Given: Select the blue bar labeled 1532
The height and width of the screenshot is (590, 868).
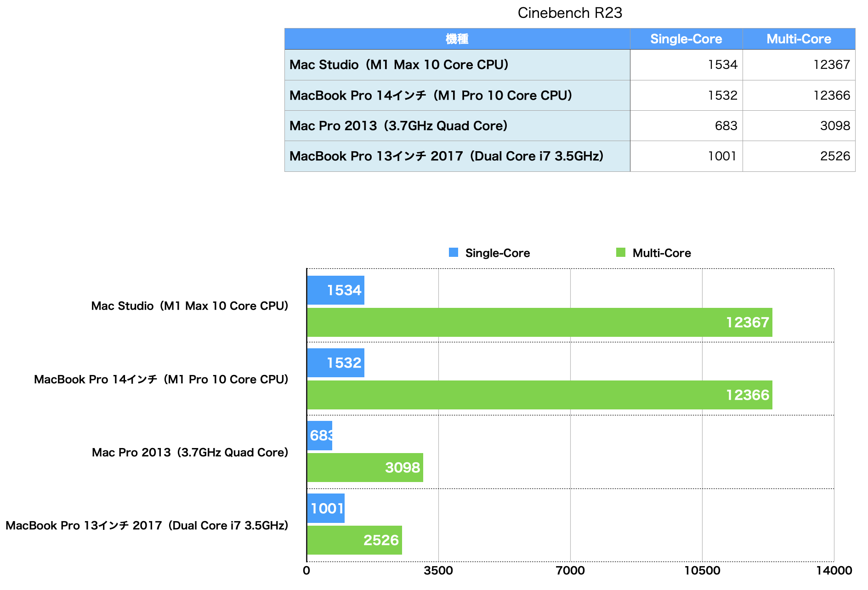Looking at the screenshot, I should point(335,363).
